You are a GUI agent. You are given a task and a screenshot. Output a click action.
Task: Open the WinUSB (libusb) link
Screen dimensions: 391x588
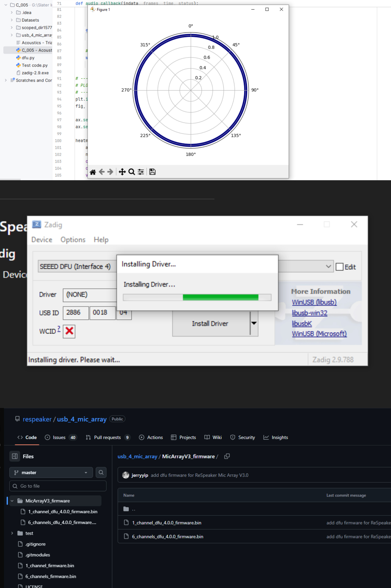tap(314, 302)
